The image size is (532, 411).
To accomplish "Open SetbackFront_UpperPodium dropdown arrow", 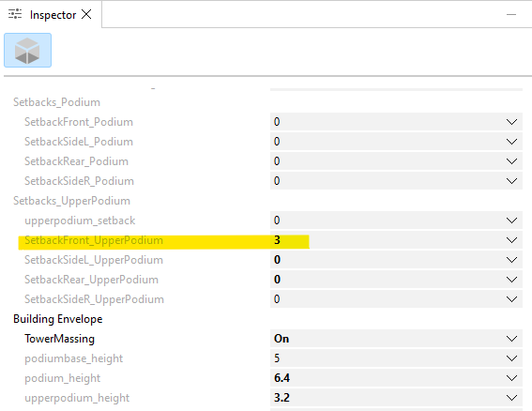I will 511,240.
